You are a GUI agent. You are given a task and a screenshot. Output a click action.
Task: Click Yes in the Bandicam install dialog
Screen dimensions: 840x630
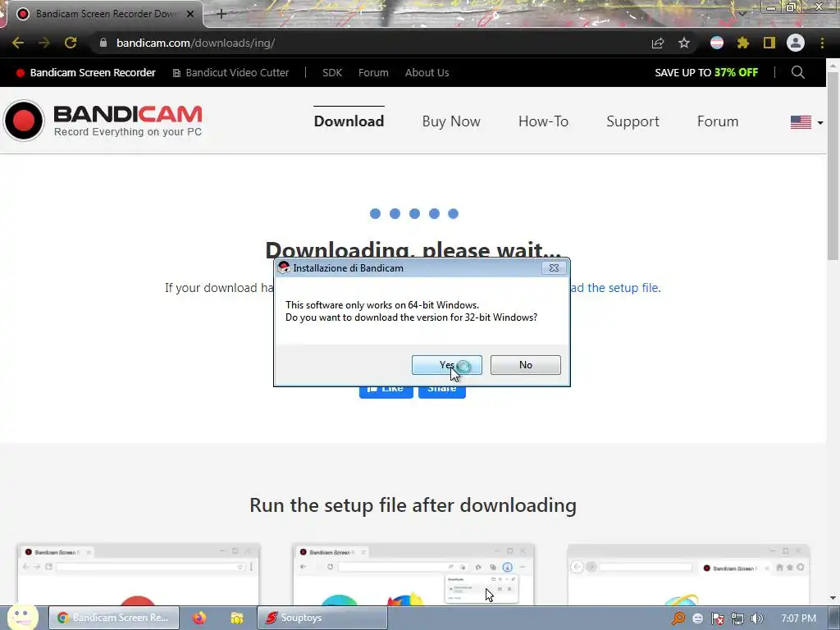pyautogui.click(x=447, y=365)
